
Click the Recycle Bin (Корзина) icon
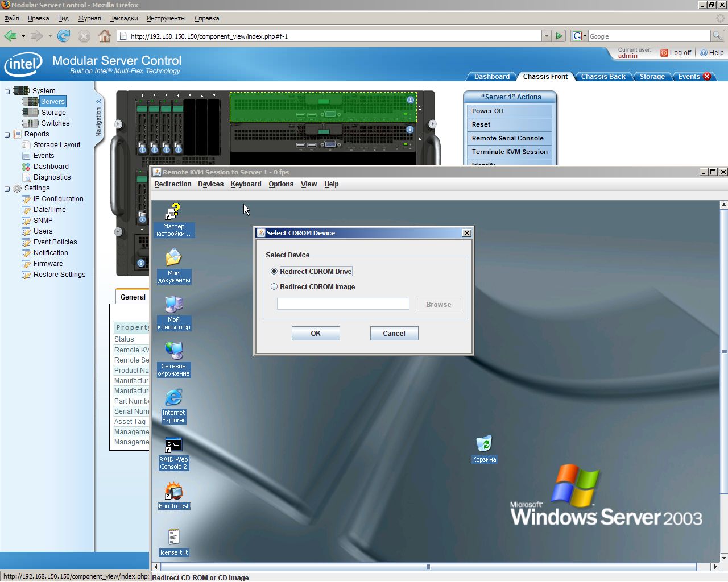tap(483, 444)
